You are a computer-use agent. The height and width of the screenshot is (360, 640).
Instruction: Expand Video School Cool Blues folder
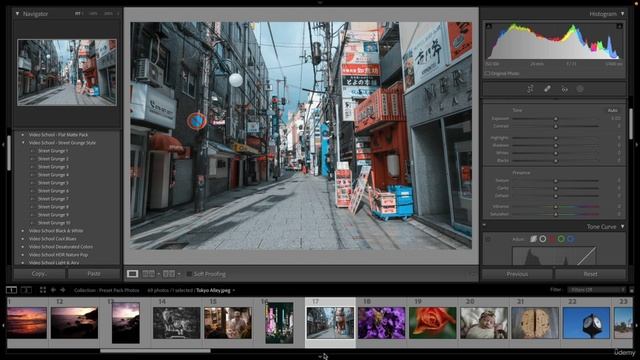tap(22, 239)
